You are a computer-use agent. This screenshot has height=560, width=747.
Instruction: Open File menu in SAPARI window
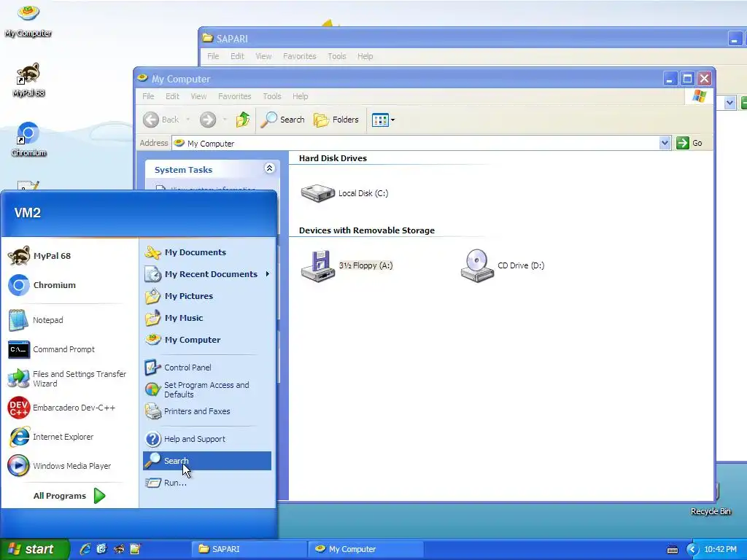click(213, 56)
